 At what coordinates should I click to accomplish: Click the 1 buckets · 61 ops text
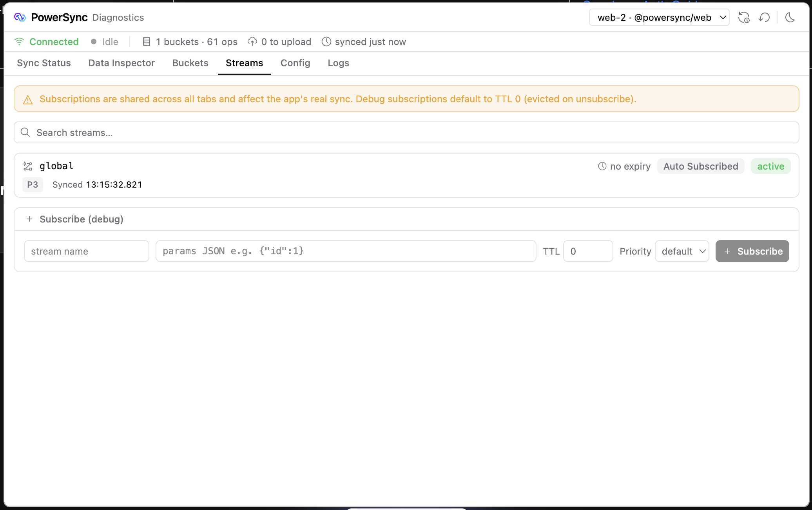[197, 42]
